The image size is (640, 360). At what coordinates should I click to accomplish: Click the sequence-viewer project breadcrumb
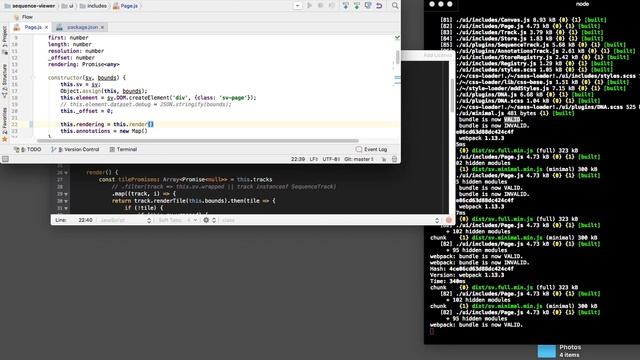(x=29, y=6)
